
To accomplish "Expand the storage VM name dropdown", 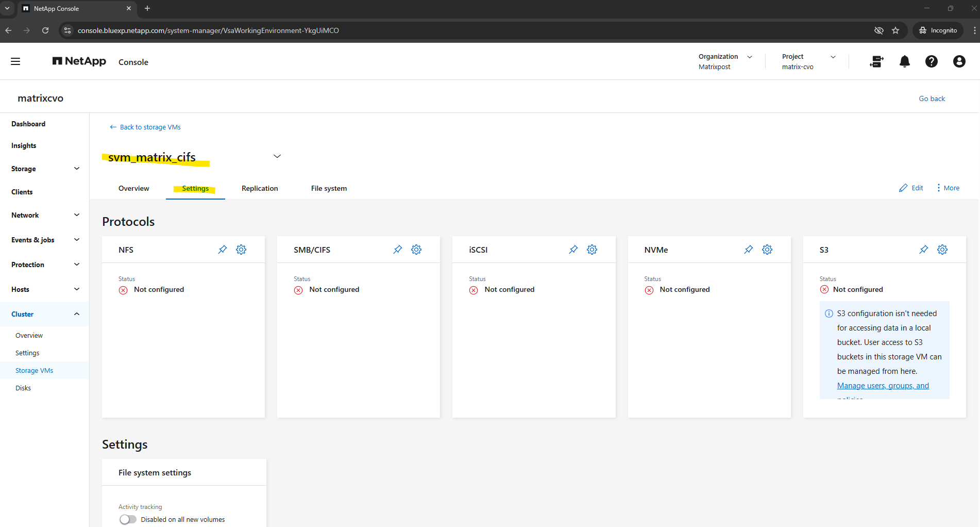I will (x=277, y=156).
